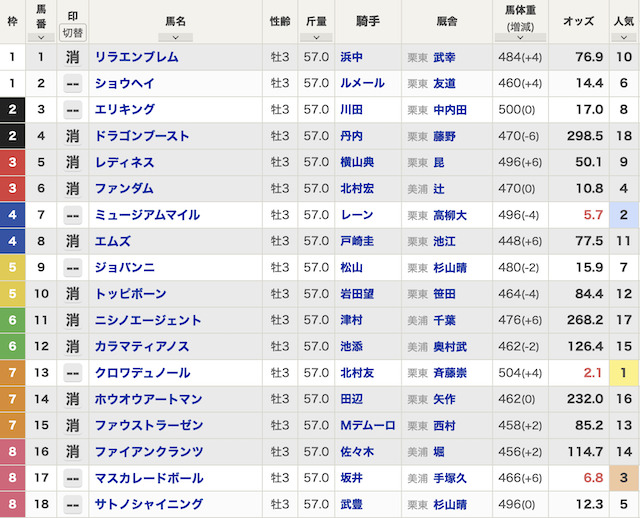Sort by horse number column arrow
Image resolution: width=640 pixels, height=518 pixels.
[x=41, y=38]
